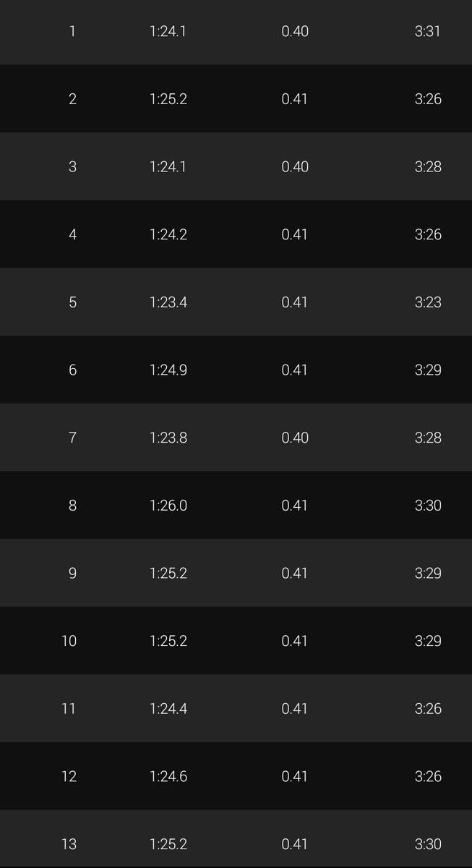Click lap 6 pace 3:29

click(428, 370)
